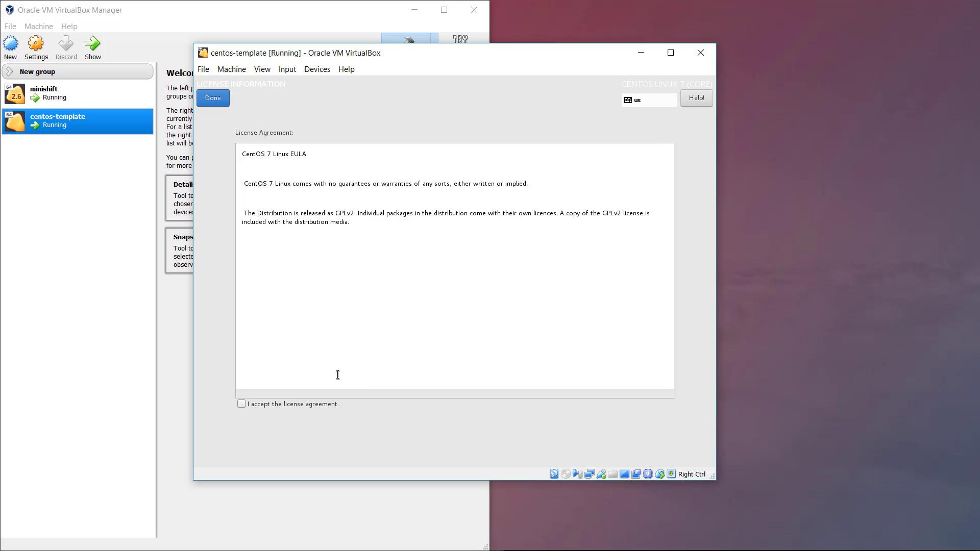
Task: Accept the license agreement checkbox
Action: (241, 404)
